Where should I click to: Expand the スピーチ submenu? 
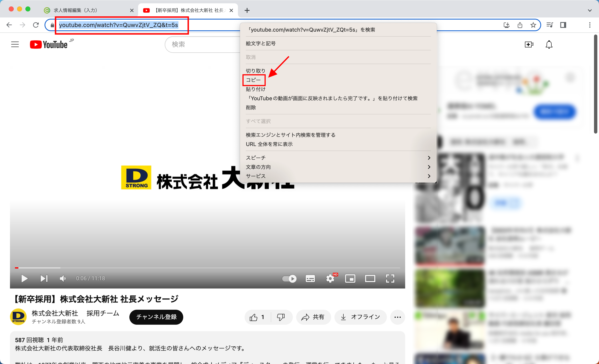338,158
